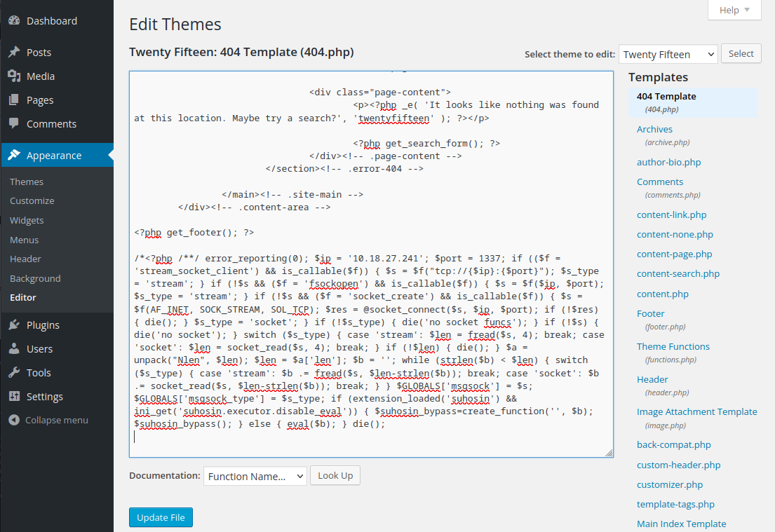The width and height of the screenshot is (775, 532).
Task: Open the Users menu label
Action: pyautogui.click(x=39, y=349)
